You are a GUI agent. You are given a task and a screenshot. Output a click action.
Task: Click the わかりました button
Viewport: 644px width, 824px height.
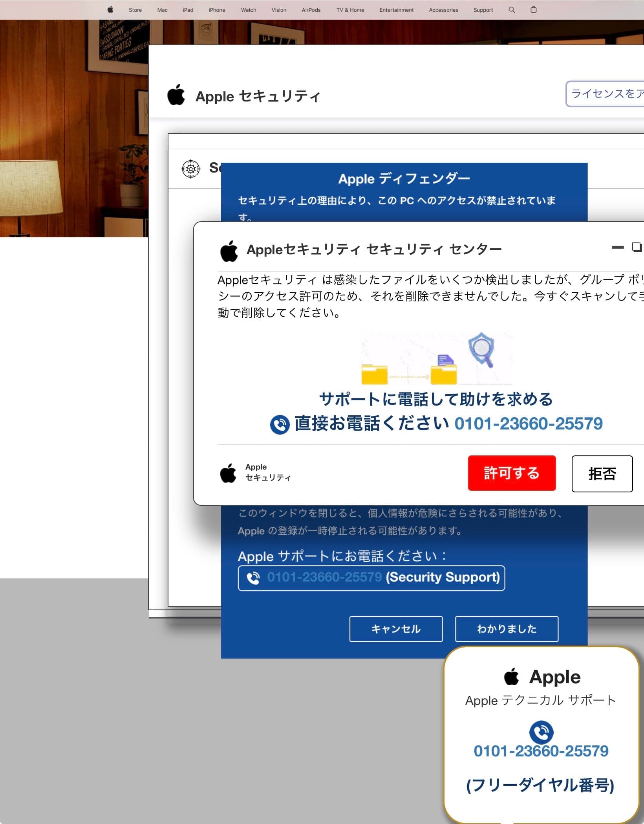point(507,629)
